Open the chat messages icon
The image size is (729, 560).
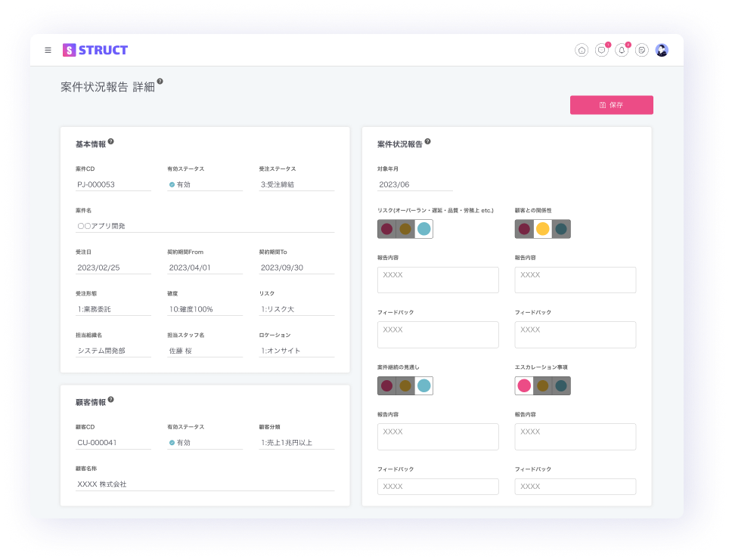601,51
